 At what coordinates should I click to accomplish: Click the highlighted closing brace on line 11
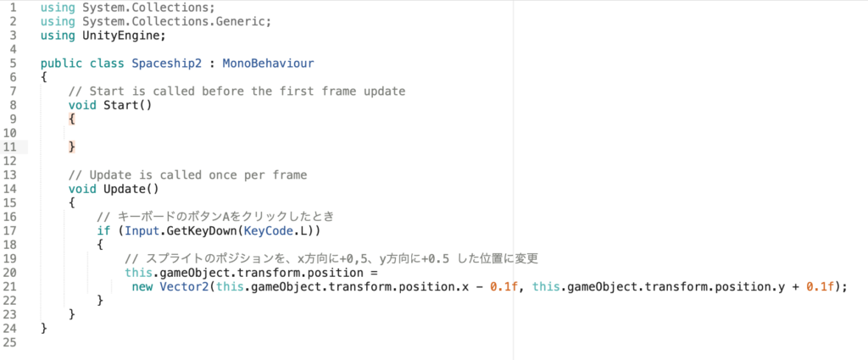click(x=72, y=147)
